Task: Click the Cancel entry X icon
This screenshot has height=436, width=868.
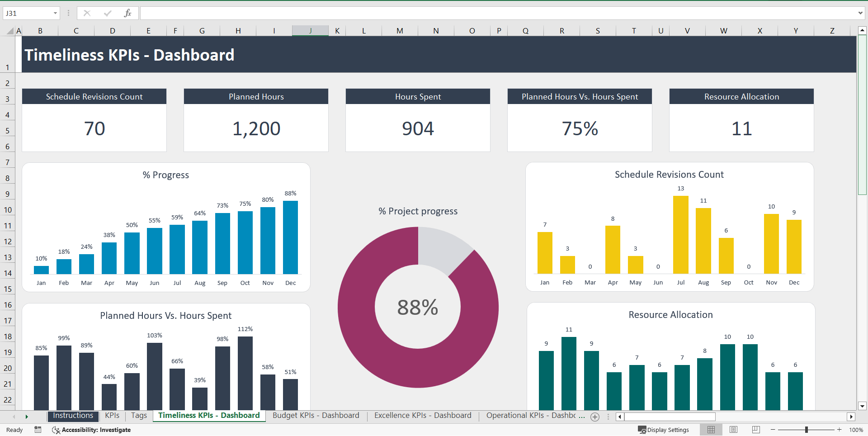Action: tap(87, 13)
